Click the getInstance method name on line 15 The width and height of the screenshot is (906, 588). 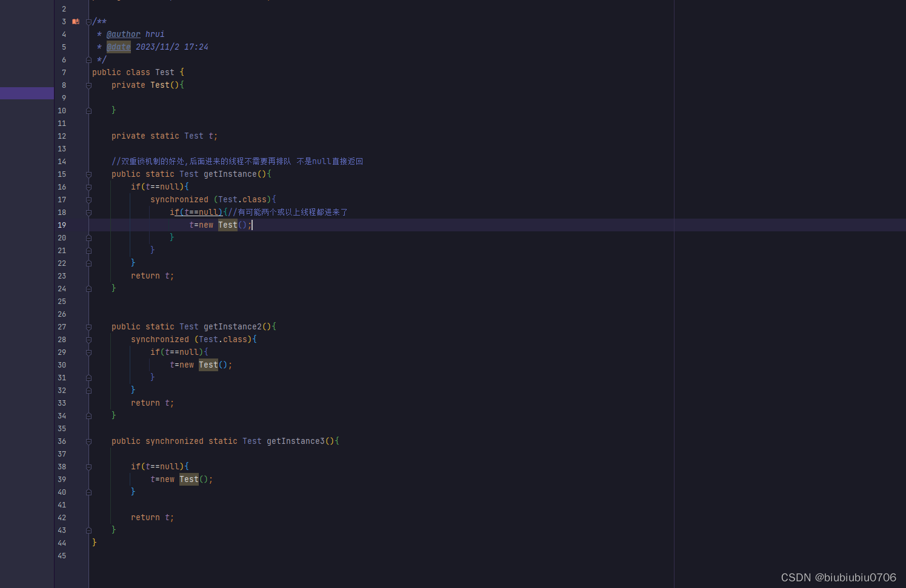[230, 174]
